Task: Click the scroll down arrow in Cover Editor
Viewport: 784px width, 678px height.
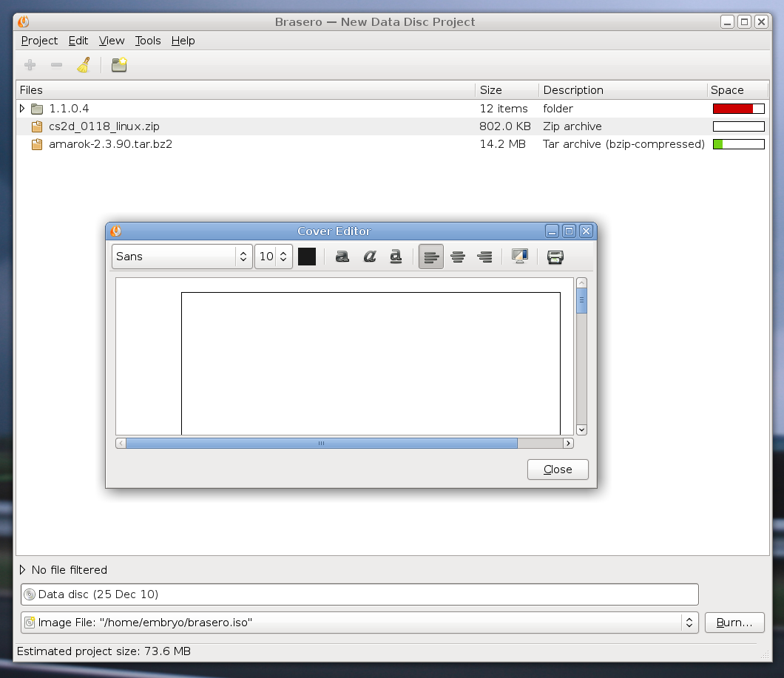Action: pos(581,430)
